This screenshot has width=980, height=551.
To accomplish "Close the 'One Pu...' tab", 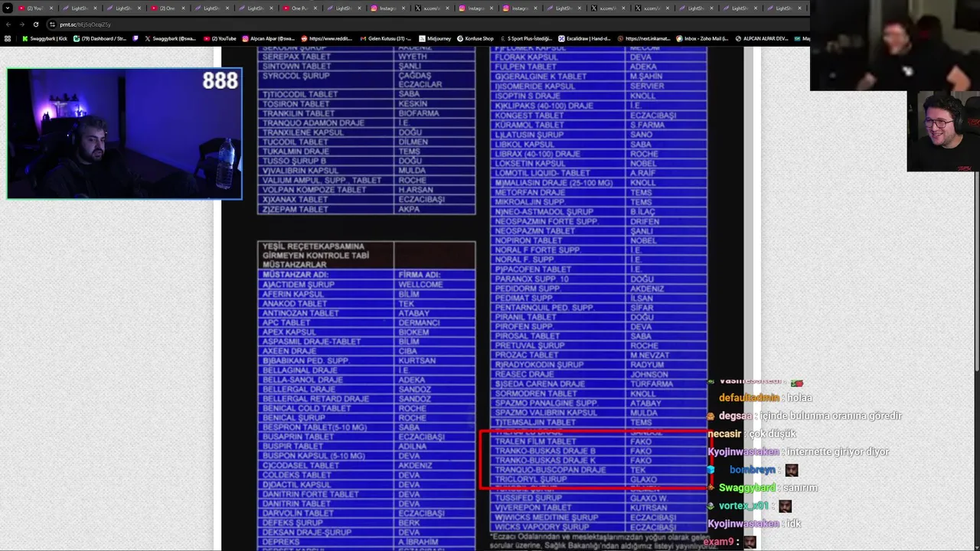I will [316, 8].
